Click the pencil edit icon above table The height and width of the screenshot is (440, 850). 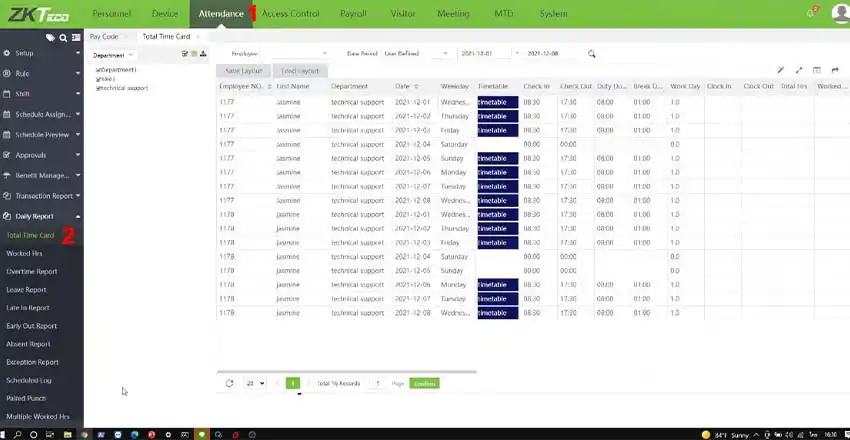tap(781, 70)
